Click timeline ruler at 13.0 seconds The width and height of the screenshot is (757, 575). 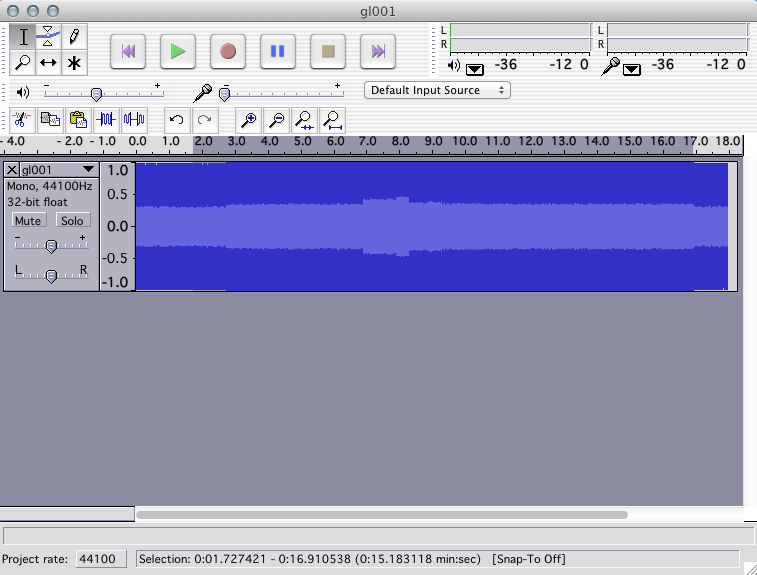click(564, 141)
